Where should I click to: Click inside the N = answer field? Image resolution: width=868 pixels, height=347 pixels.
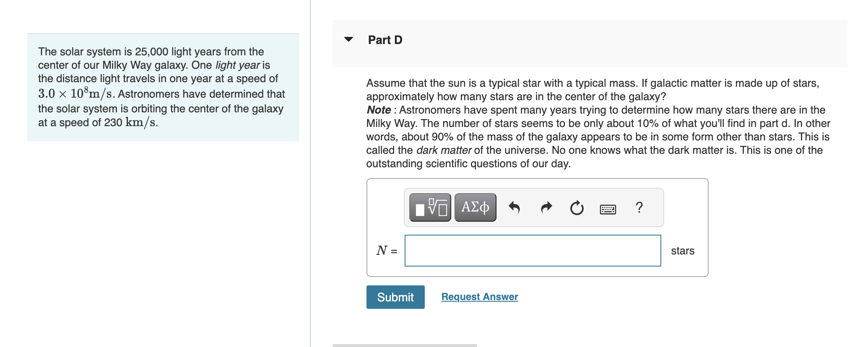[x=532, y=250]
